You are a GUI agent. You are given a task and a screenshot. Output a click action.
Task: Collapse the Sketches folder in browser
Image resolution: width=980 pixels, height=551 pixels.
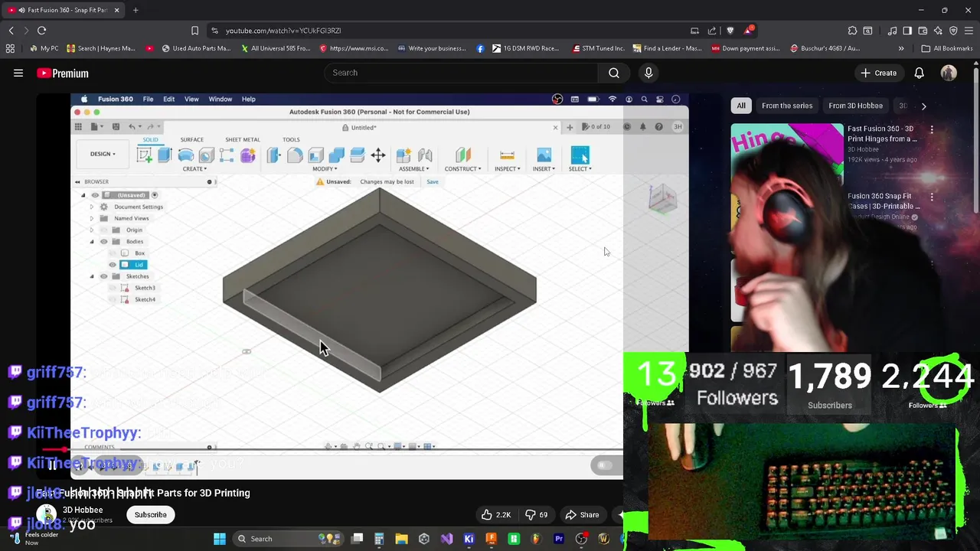pyautogui.click(x=92, y=276)
